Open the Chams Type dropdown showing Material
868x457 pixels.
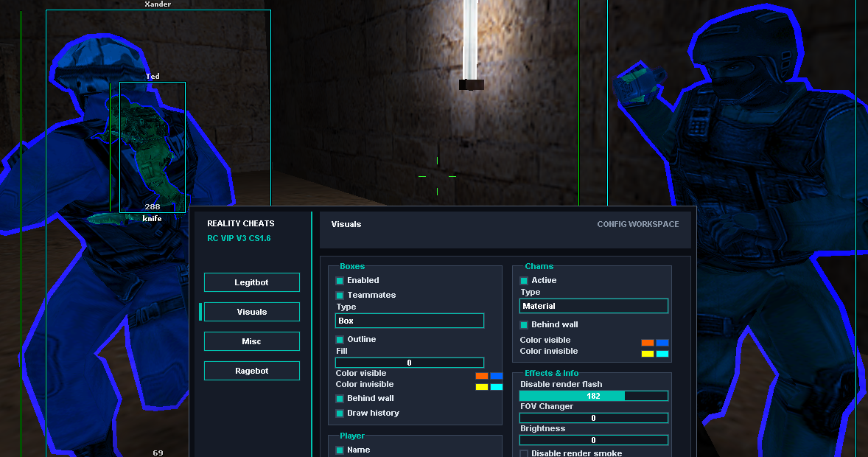(593, 306)
